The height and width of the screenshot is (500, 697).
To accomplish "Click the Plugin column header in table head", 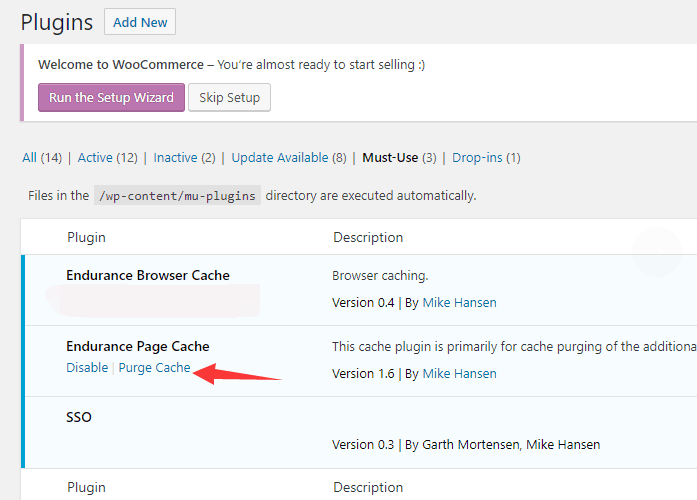I will pos(86,238).
